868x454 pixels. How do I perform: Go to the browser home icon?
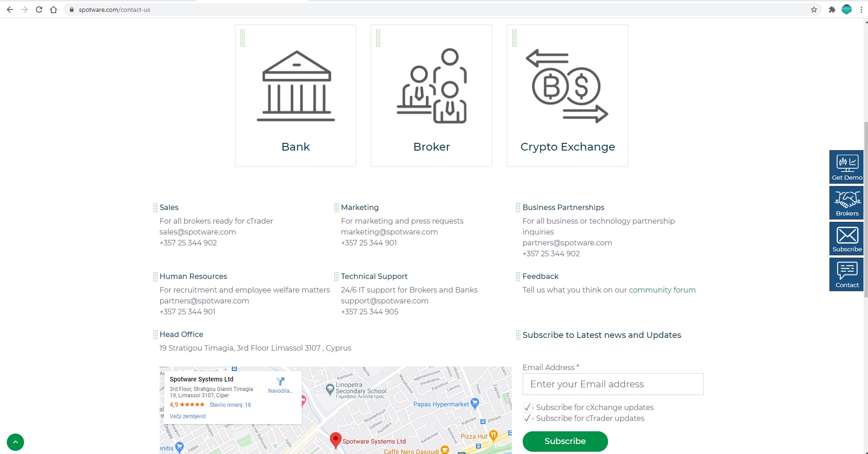54,10
